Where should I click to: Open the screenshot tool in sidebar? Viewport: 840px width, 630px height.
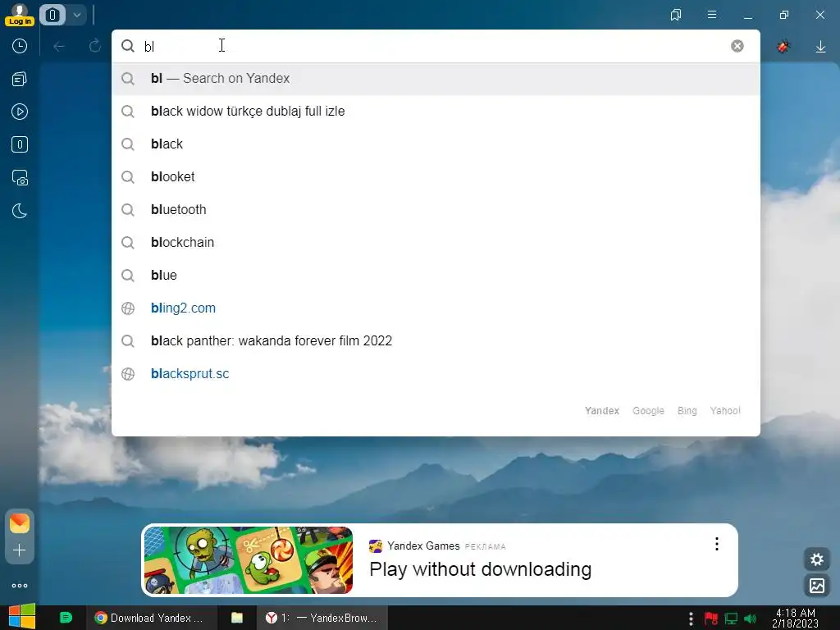(20, 178)
